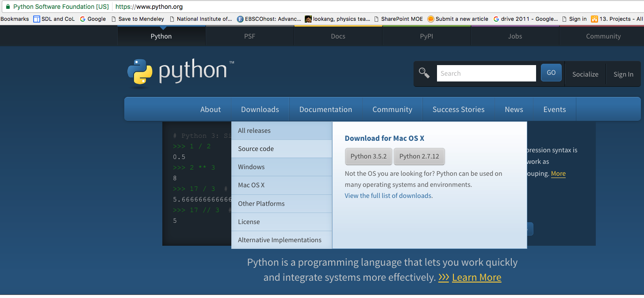The width and height of the screenshot is (644, 298).
Task: Open the Sign in bookmark
Action: (x=575, y=19)
